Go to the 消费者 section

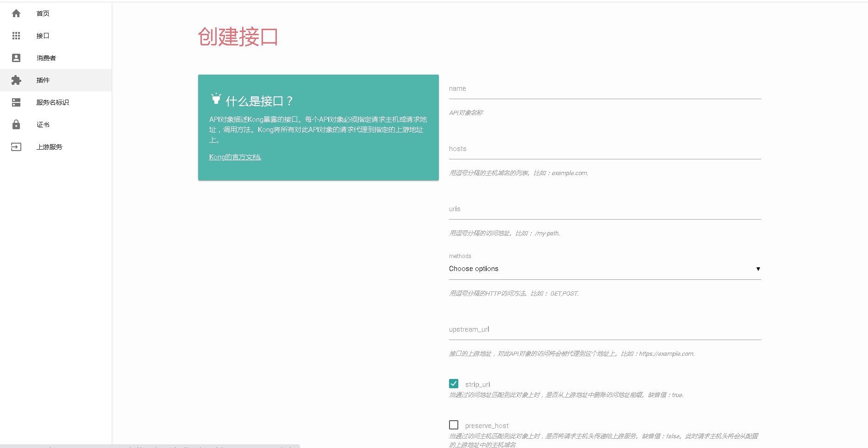tap(56, 58)
